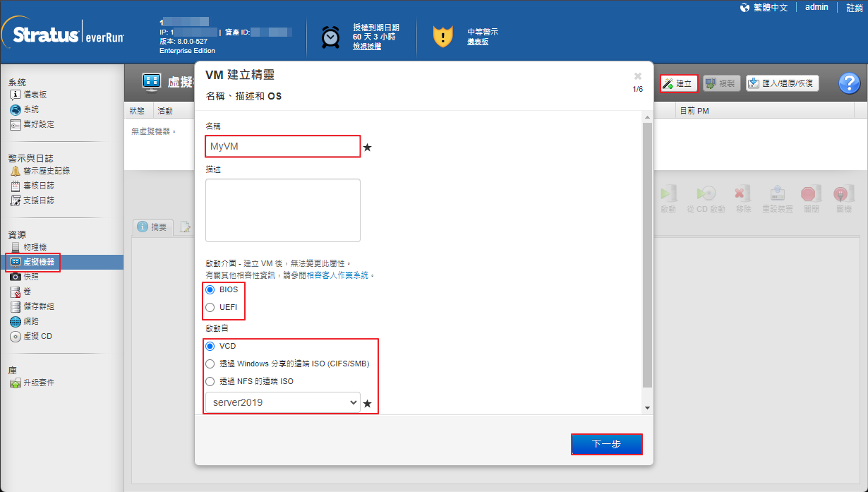Go to 快照 snapshots
This screenshot has width=868, height=492.
point(25,277)
